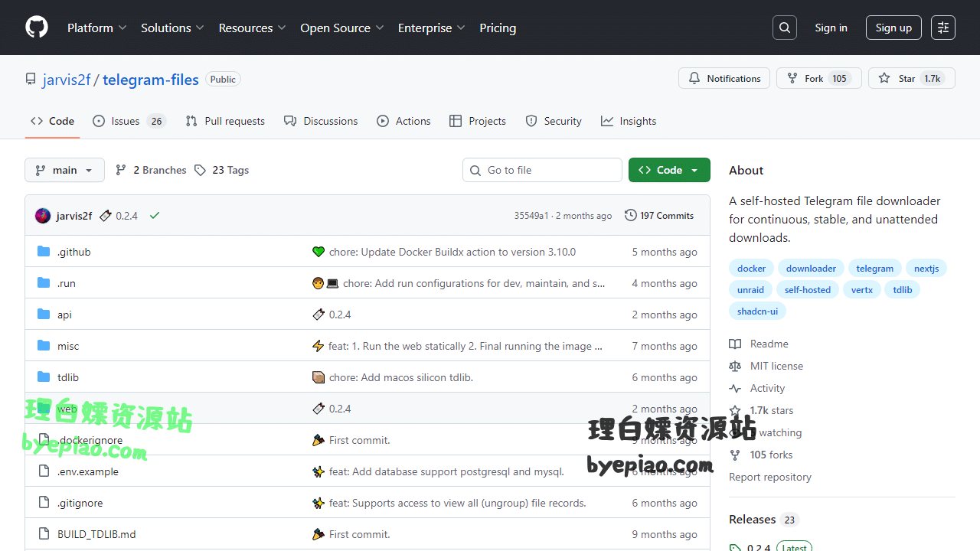This screenshot has width=980, height=551.
Task: Switch to the Discussions tab
Action: [321, 121]
